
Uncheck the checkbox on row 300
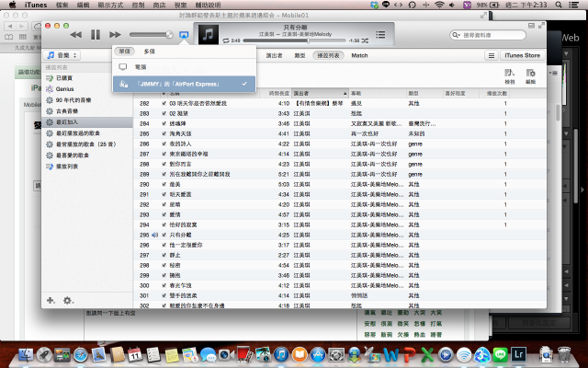pyautogui.click(x=164, y=286)
